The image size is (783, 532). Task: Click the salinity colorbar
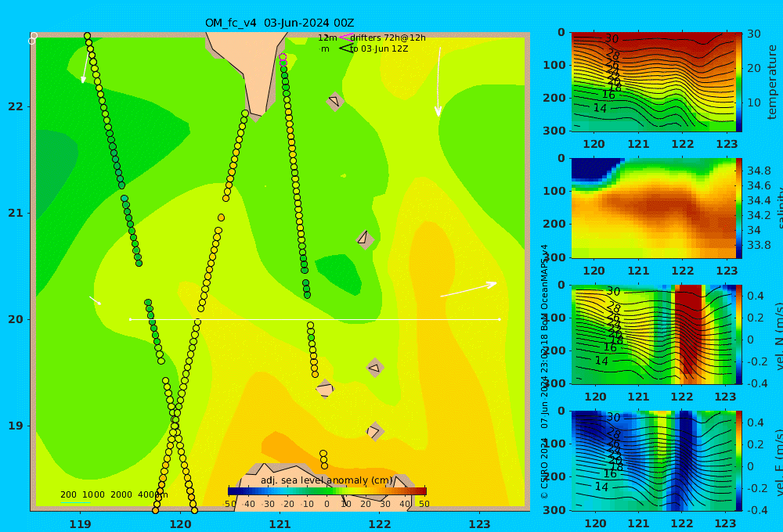click(x=739, y=208)
